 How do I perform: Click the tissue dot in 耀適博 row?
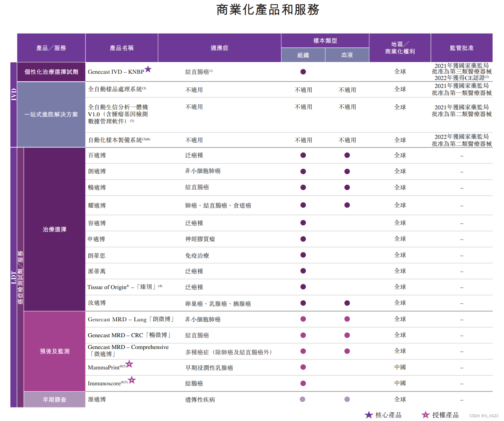[x=303, y=205]
